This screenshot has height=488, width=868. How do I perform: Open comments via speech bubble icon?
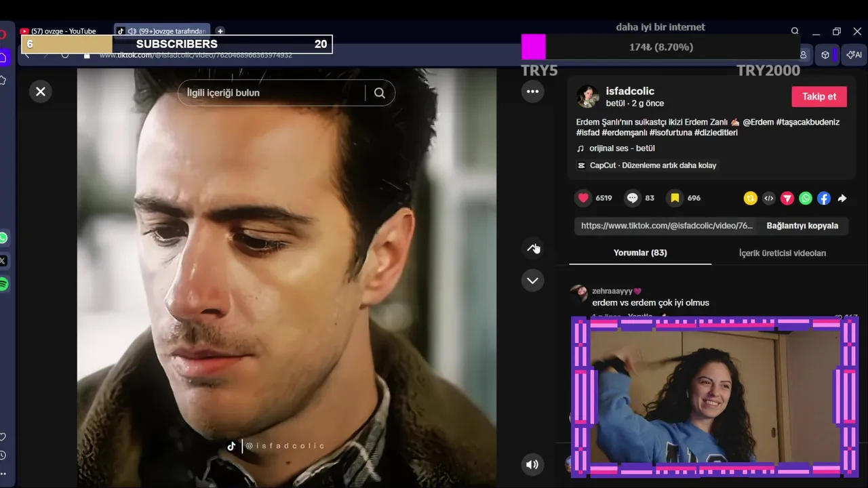(x=633, y=198)
